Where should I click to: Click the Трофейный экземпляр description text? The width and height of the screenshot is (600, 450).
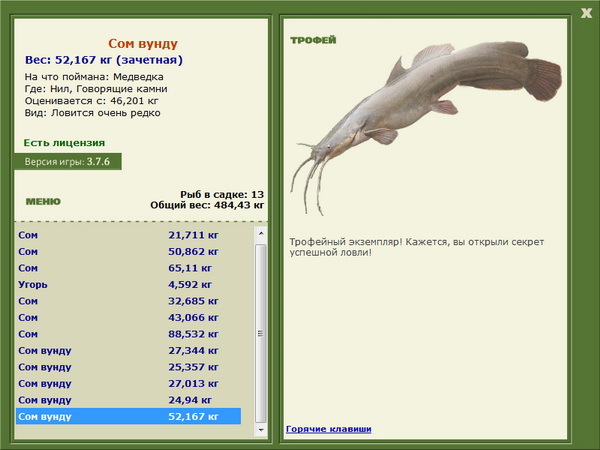pos(417,247)
